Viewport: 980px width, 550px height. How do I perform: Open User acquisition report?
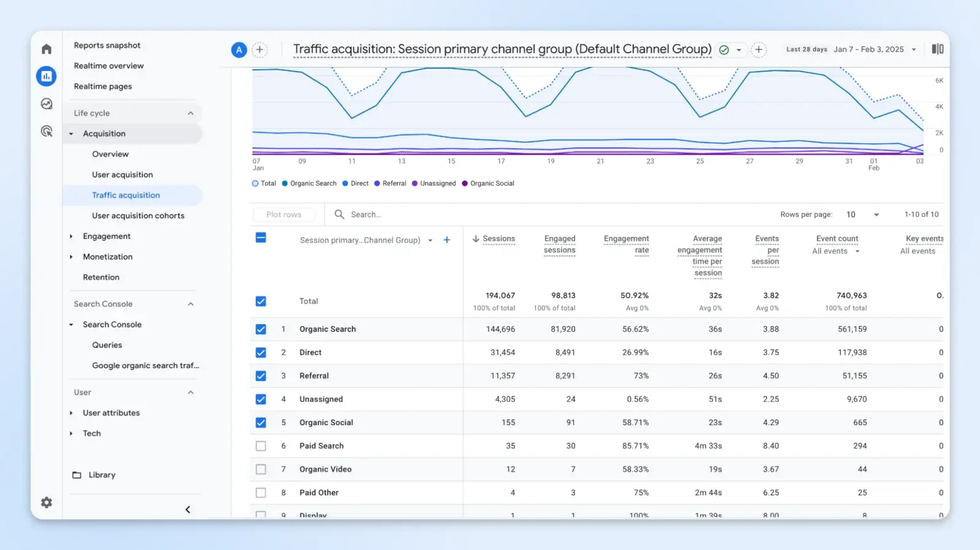pos(123,175)
